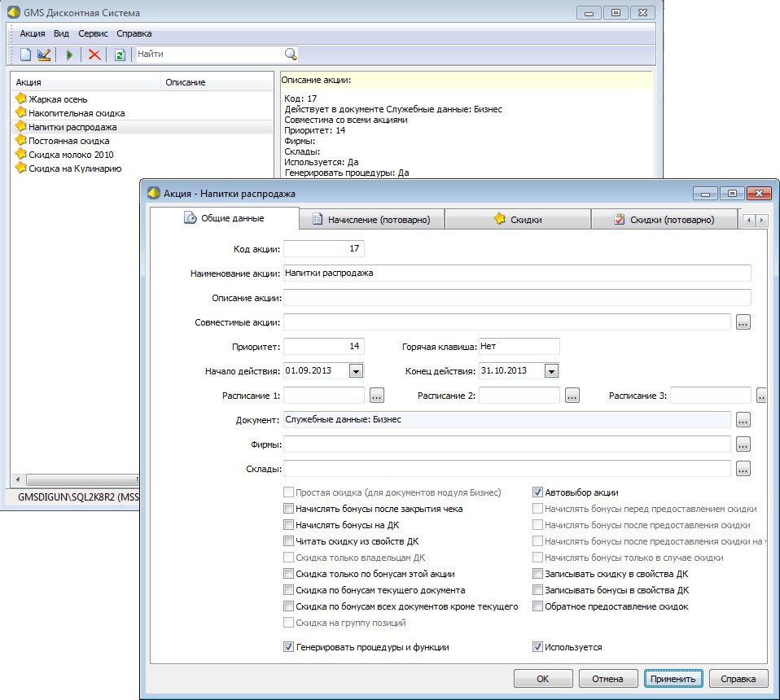The height and width of the screenshot is (700, 780).
Task: Open the Начало действия date dropdown
Action: point(356,371)
